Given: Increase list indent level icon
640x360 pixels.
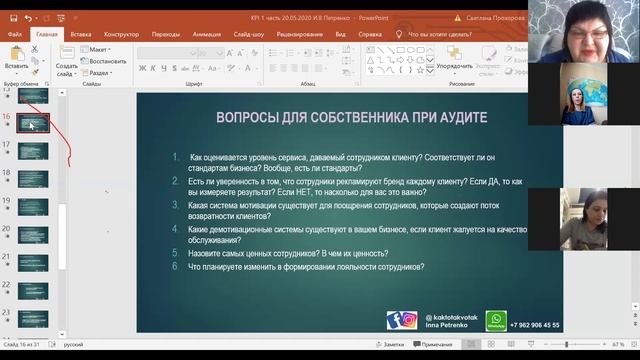Looking at the screenshot, I should tap(318, 53).
